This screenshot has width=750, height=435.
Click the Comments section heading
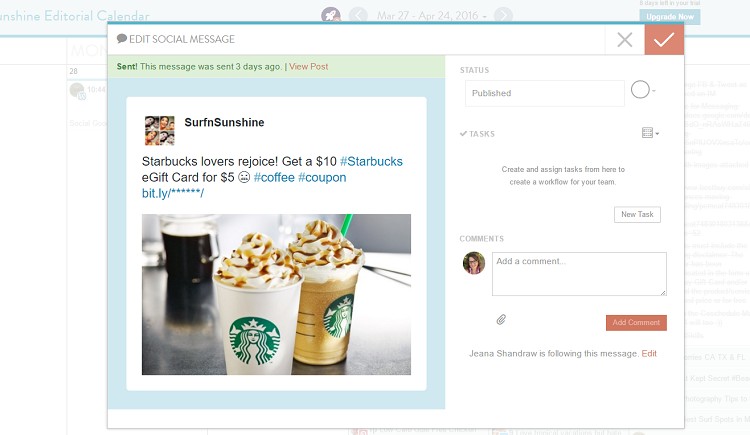coord(482,239)
